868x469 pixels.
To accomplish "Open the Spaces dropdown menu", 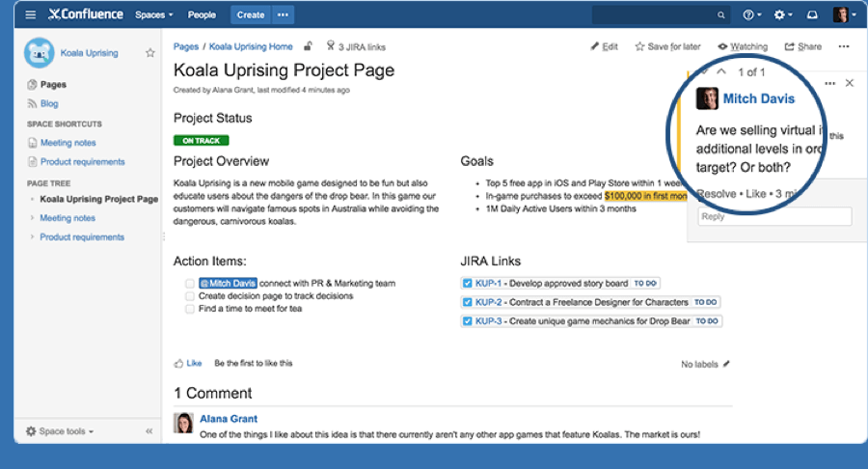I will (154, 15).
